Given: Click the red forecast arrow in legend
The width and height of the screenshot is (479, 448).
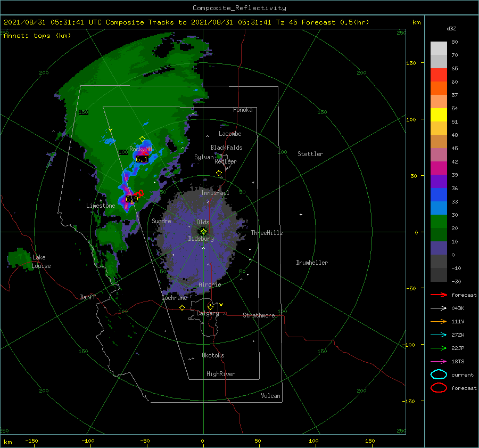Looking at the screenshot, I should pyautogui.click(x=439, y=295).
